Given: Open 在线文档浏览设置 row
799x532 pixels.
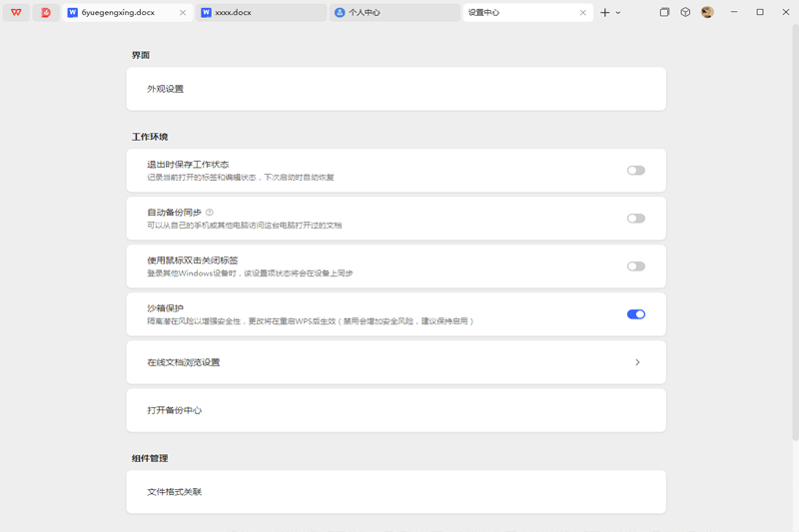Looking at the screenshot, I should 396,362.
